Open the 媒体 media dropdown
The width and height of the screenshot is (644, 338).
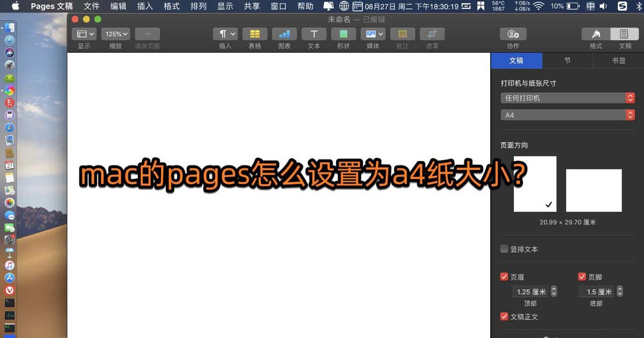click(373, 34)
